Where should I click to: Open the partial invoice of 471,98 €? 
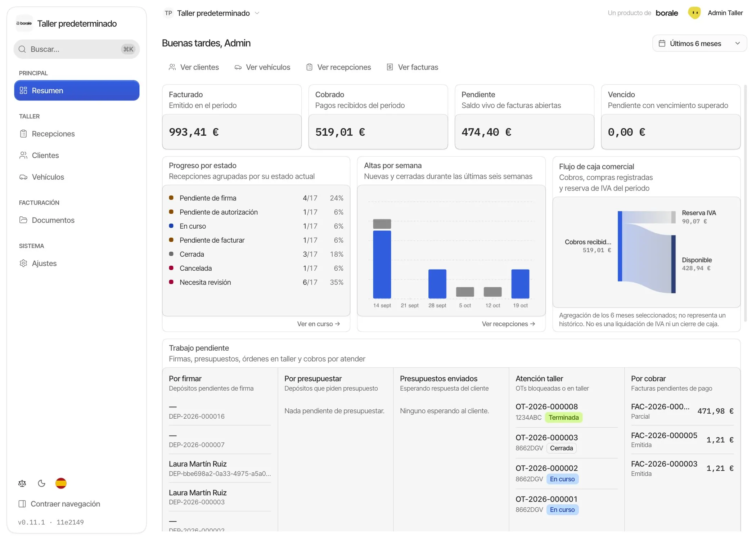coord(682,411)
